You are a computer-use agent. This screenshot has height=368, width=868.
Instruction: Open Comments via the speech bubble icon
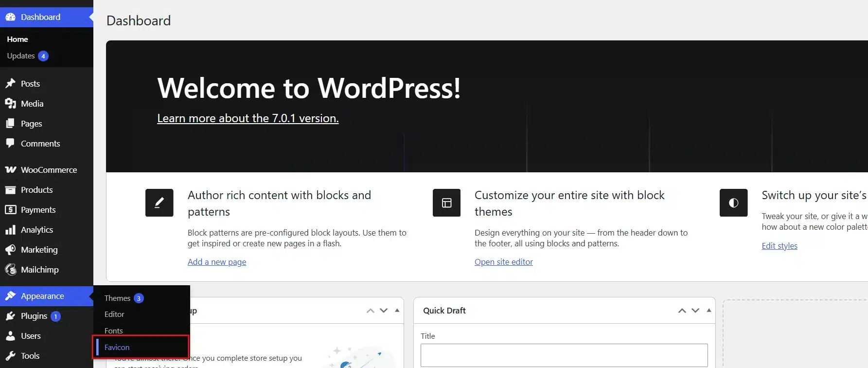[x=10, y=143]
